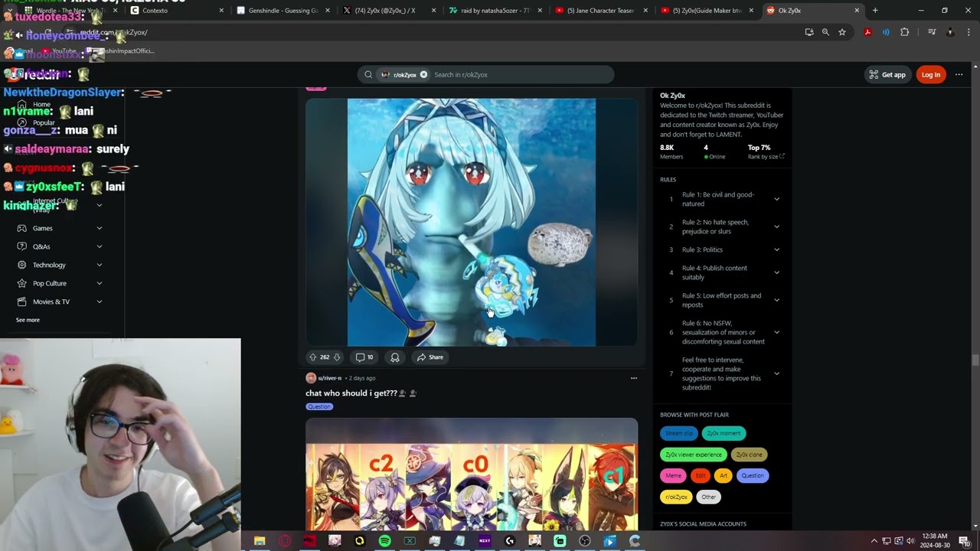This screenshot has width=980, height=551.
Task: Open Reddit's top-right more options menu
Action: pos(959,74)
